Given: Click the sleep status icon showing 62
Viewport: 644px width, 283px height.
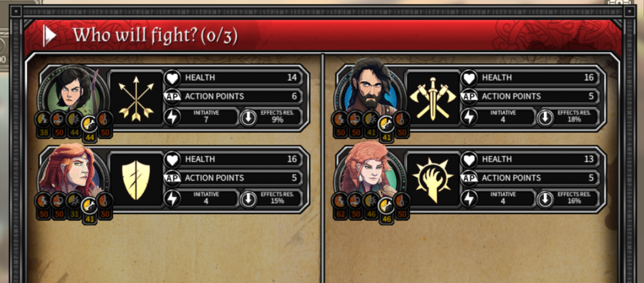Looking at the screenshot, I should pos(340,200).
